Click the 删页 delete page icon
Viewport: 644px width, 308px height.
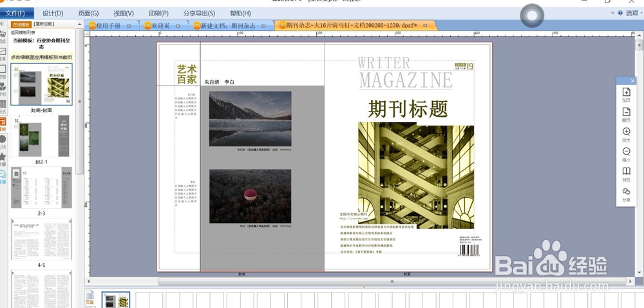(x=626, y=112)
